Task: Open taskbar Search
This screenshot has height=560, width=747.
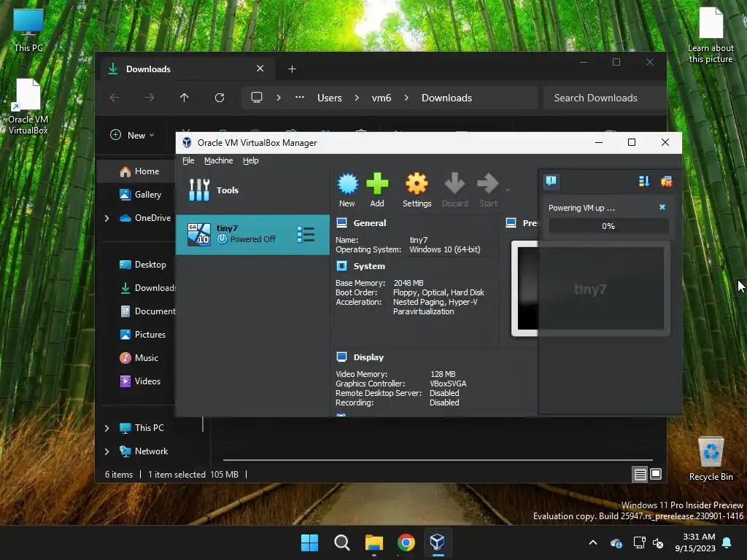Action: [x=342, y=542]
